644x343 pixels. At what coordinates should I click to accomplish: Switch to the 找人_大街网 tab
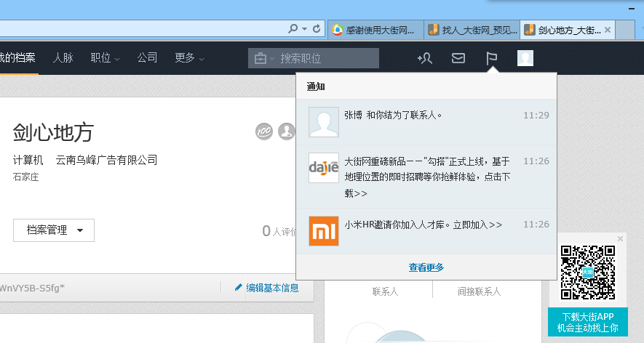pyautogui.click(x=472, y=30)
